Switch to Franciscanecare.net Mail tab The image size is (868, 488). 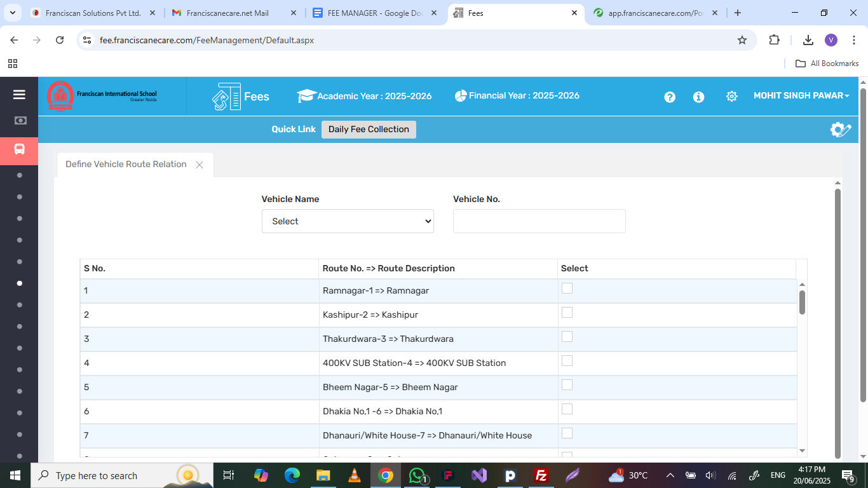pos(233,13)
